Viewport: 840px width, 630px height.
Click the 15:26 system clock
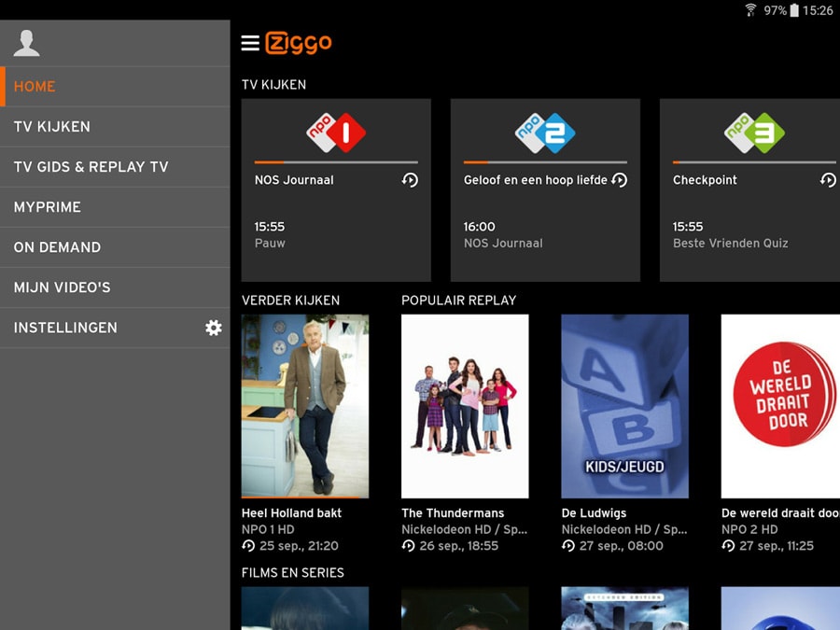point(818,10)
